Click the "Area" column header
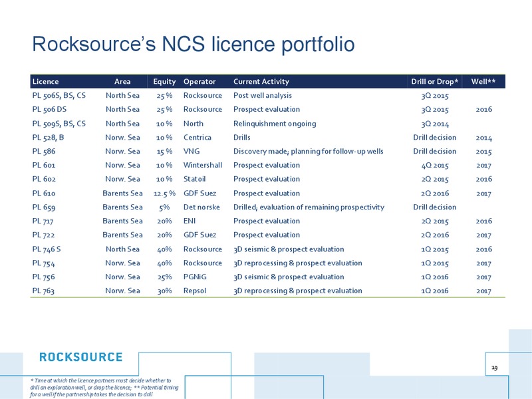This screenshot has height=399, width=532. pos(122,81)
